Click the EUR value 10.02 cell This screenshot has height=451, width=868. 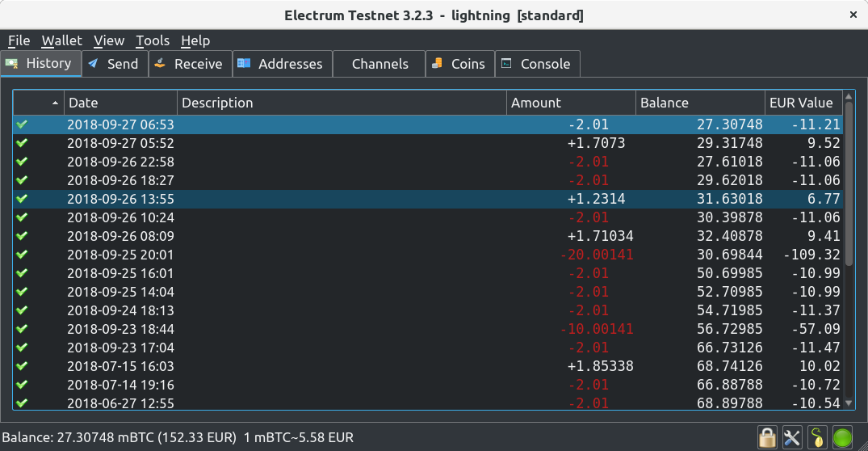[x=820, y=365]
